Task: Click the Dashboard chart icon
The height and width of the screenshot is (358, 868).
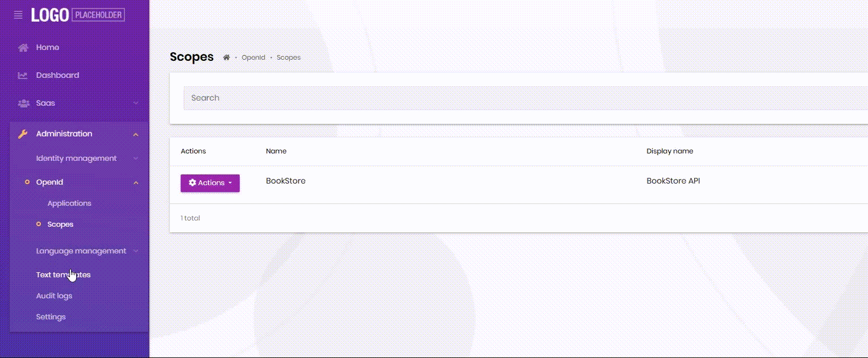Action: (x=23, y=75)
